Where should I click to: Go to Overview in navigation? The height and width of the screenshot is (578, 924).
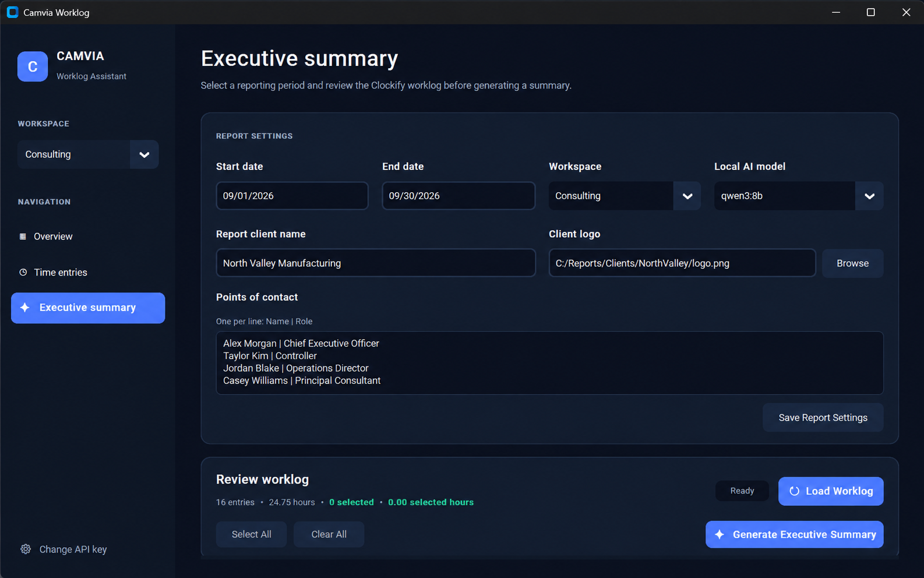point(88,237)
